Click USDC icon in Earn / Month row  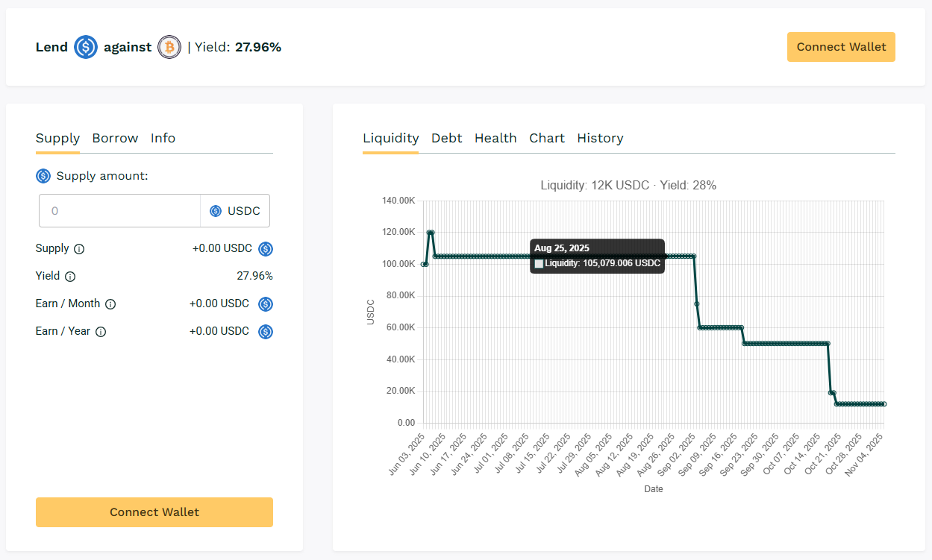pos(266,304)
